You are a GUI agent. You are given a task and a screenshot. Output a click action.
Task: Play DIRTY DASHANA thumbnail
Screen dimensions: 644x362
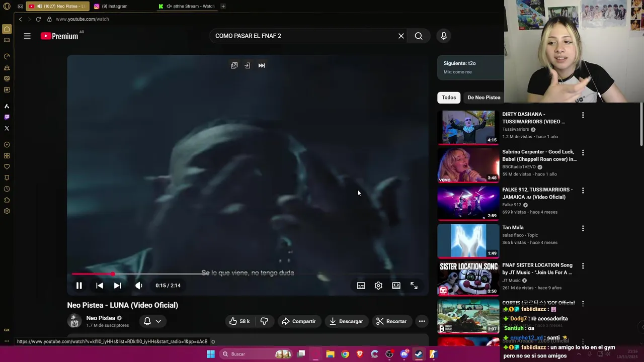(x=468, y=127)
